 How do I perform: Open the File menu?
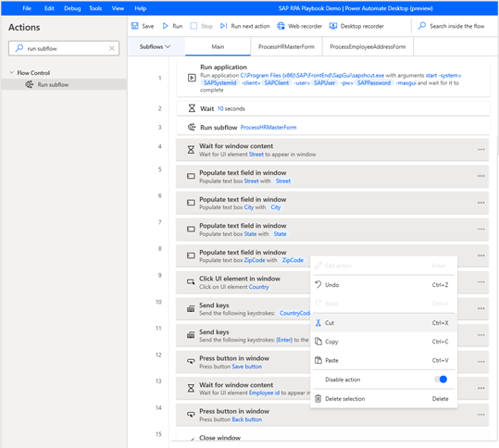coord(27,8)
